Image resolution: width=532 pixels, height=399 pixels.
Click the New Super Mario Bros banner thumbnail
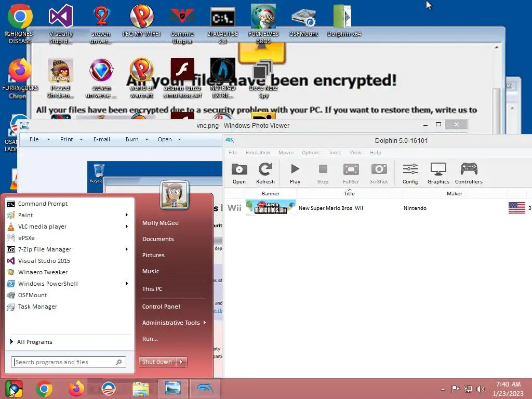click(x=270, y=208)
